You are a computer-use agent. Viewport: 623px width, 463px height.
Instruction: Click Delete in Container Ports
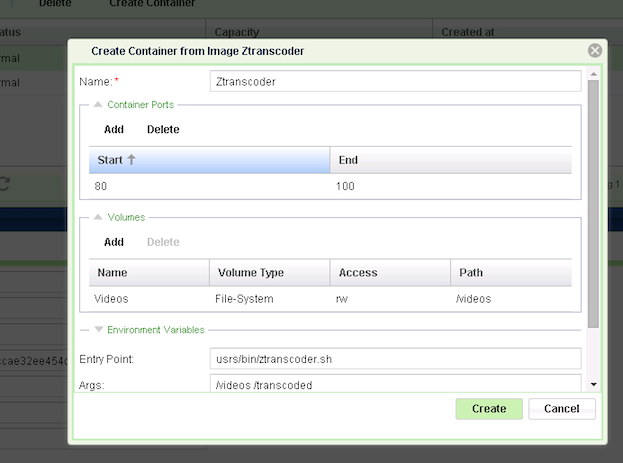coord(163,129)
